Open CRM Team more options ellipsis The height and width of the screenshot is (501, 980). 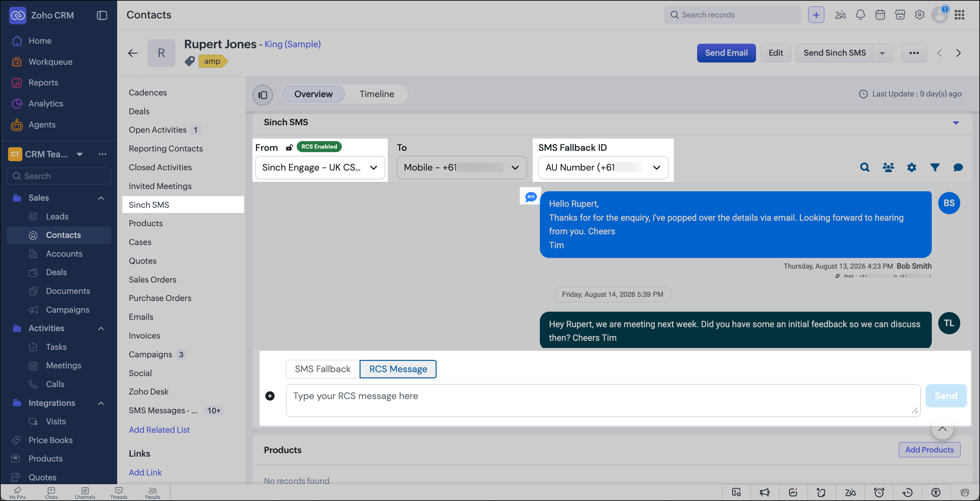tap(102, 154)
